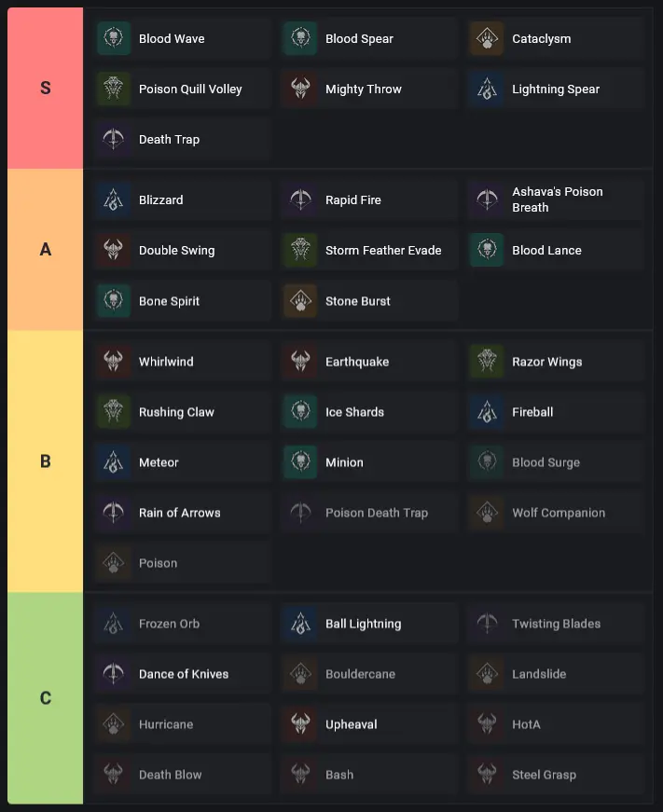663x812 pixels.
Task: Open the Mighty Throw build link
Action: tap(364, 89)
